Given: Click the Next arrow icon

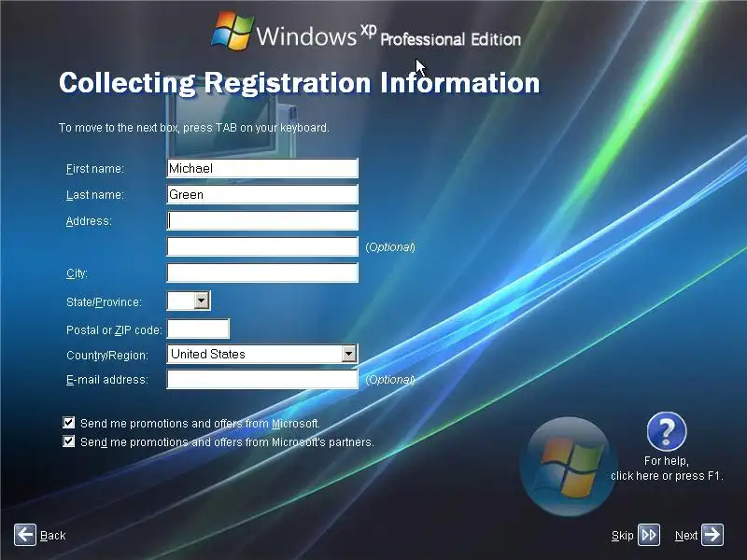Looking at the screenshot, I should click(x=712, y=535).
